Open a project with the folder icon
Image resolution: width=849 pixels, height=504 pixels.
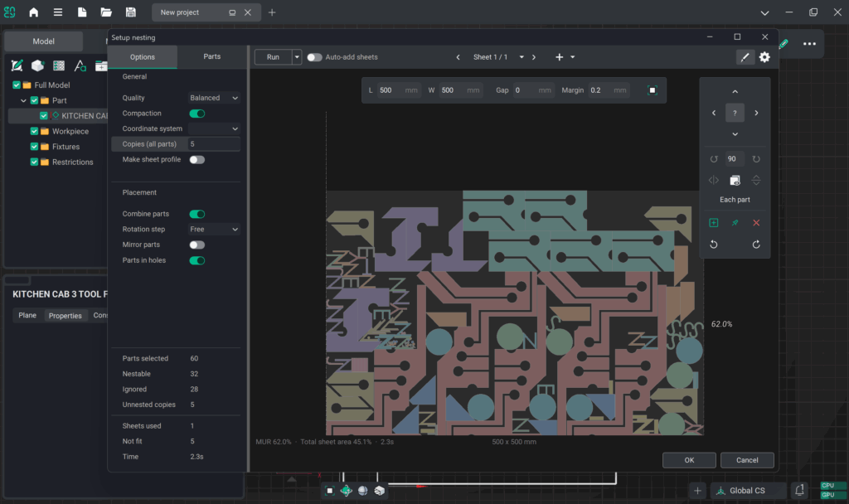point(106,12)
